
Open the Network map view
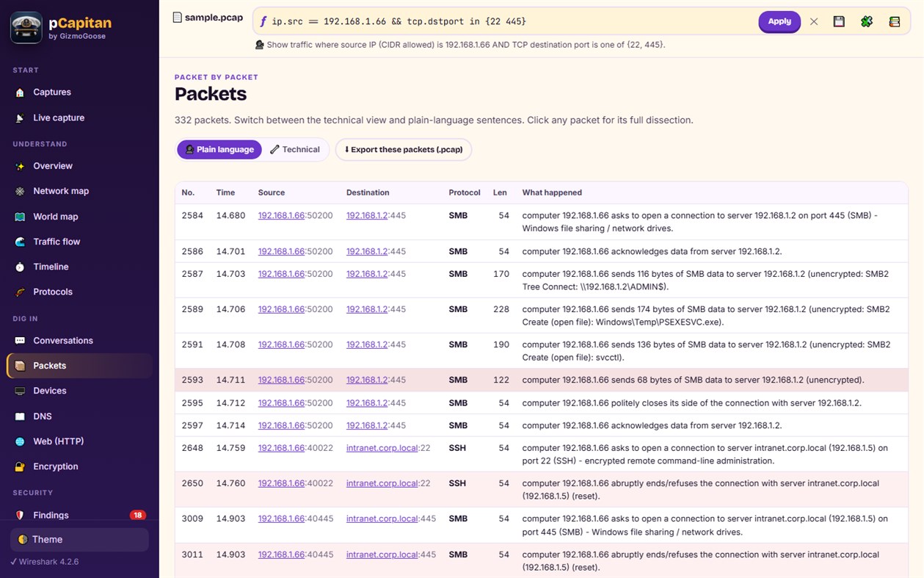click(x=79, y=191)
